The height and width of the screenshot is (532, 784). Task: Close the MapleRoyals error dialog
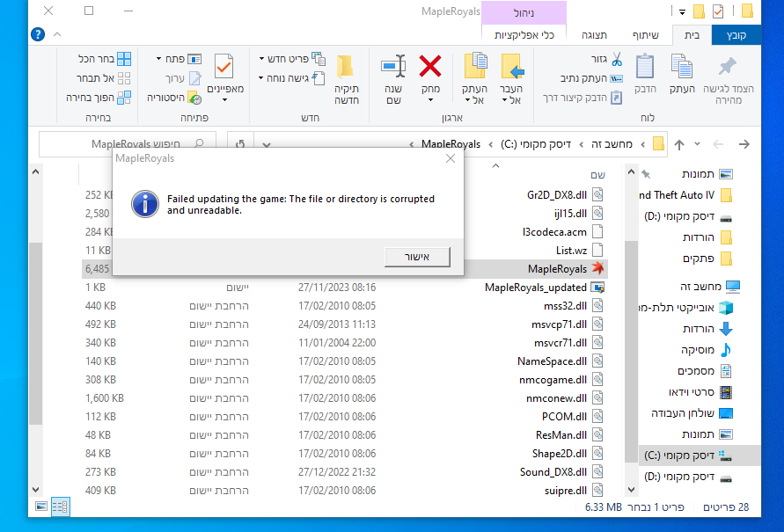coord(451,158)
